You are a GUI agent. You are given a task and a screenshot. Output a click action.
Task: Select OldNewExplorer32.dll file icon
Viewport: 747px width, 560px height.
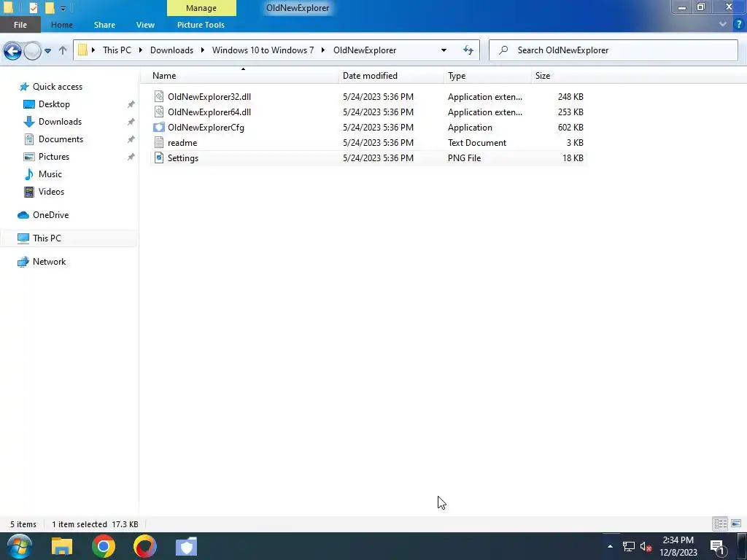[158, 97]
